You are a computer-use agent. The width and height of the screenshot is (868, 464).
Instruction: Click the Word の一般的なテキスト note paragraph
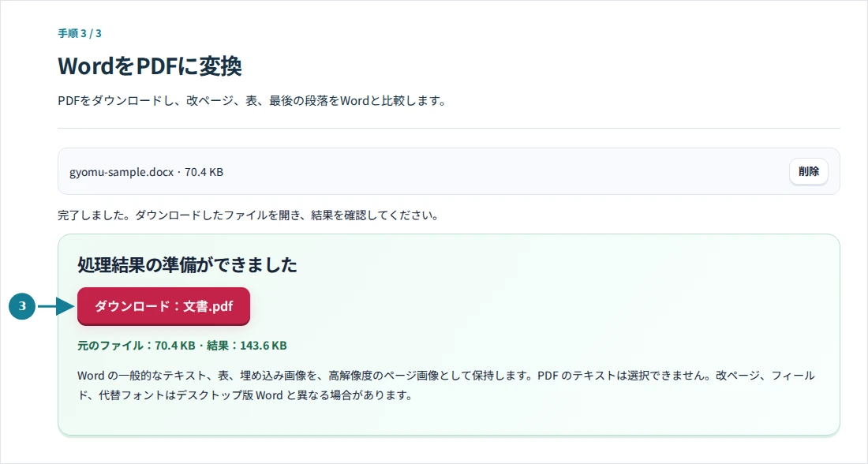(446, 385)
